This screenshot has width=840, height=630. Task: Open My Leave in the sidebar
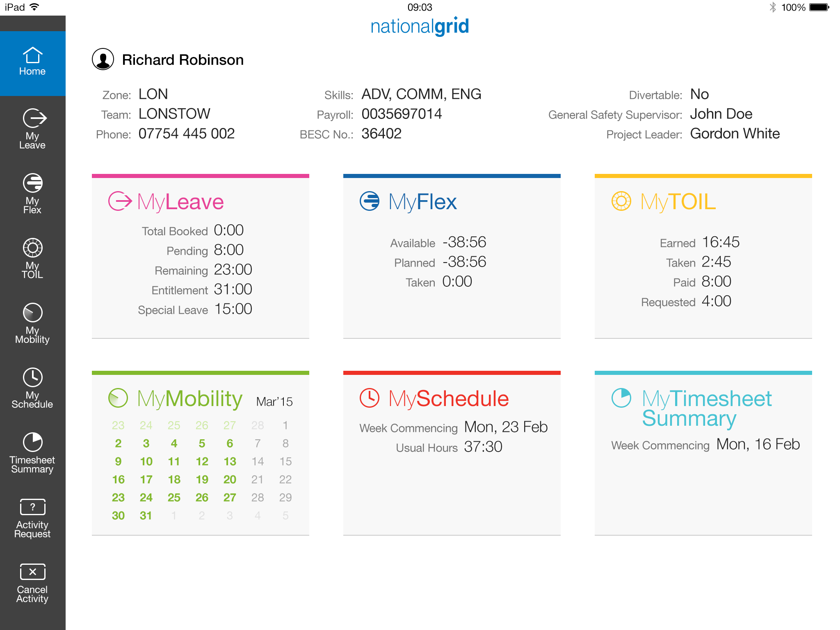[32, 128]
